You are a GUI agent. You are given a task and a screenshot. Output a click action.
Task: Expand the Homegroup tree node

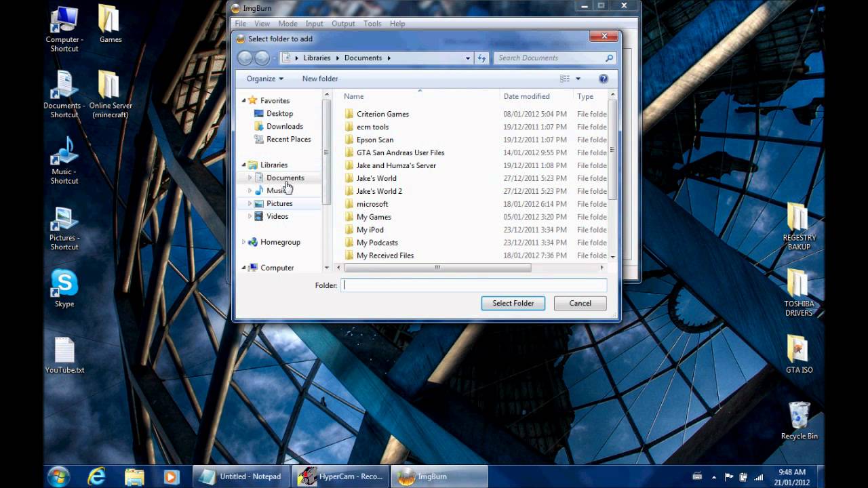coord(244,242)
